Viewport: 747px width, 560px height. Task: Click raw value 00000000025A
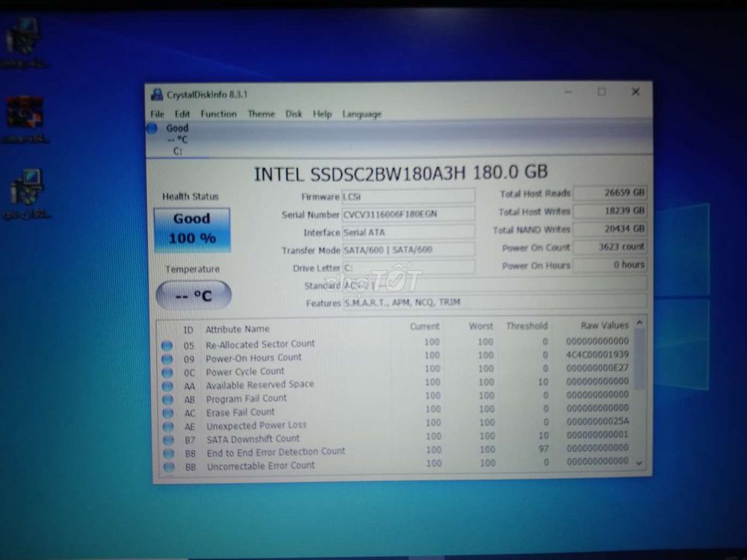(598, 421)
